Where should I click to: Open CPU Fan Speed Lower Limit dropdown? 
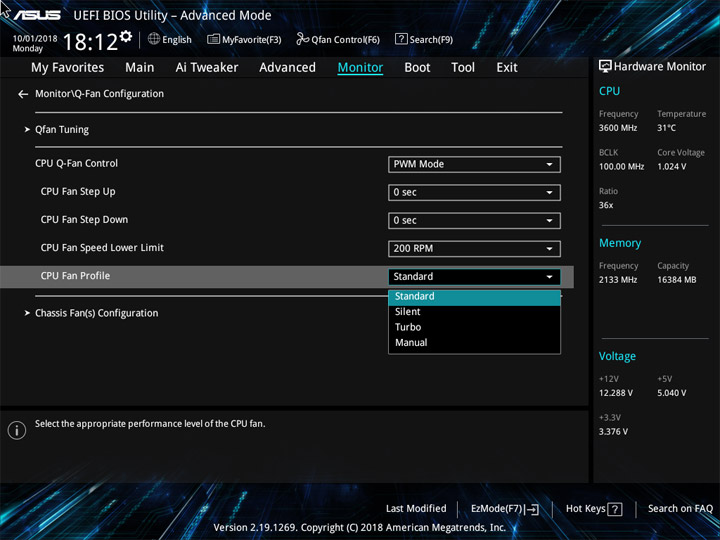[474, 249]
